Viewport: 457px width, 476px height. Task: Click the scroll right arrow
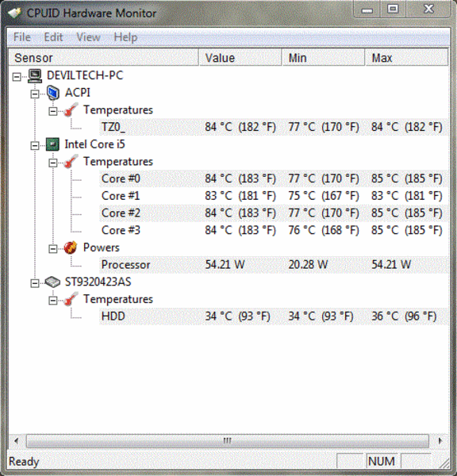pos(440,441)
